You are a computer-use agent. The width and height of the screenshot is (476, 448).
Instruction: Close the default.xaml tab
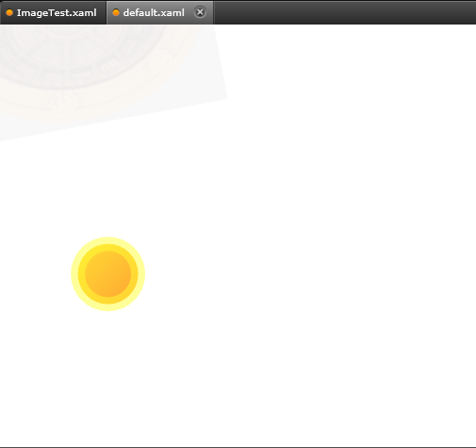coord(200,12)
